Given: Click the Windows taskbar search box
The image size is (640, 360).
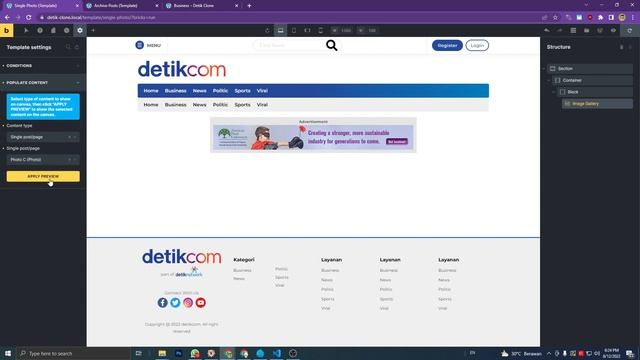Looking at the screenshot, I should pyautogui.click(x=73, y=353).
